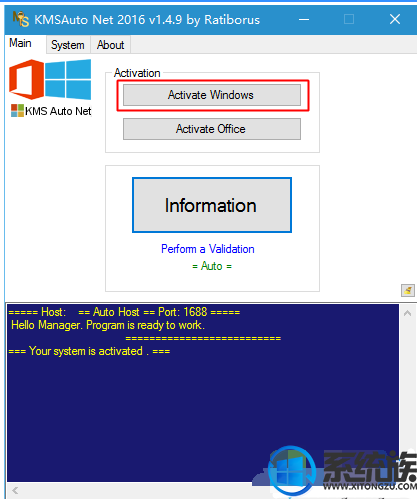Click the up arrow of log scrollbar
Screen dimensions: 417x499
(x=407, y=313)
